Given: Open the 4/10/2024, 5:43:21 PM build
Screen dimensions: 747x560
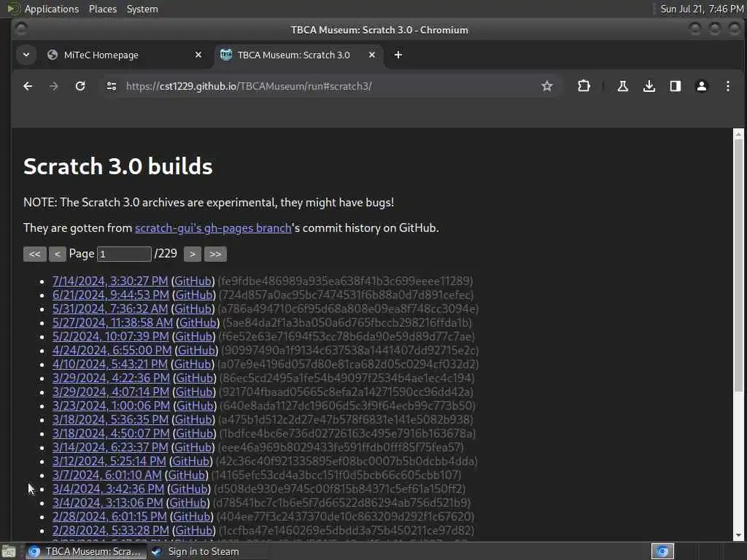Looking at the screenshot, I should point(110,364).
